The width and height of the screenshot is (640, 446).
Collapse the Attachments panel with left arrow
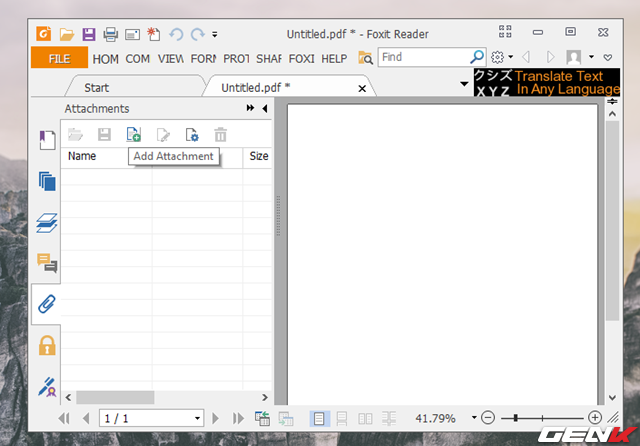(x=265, y=109)
